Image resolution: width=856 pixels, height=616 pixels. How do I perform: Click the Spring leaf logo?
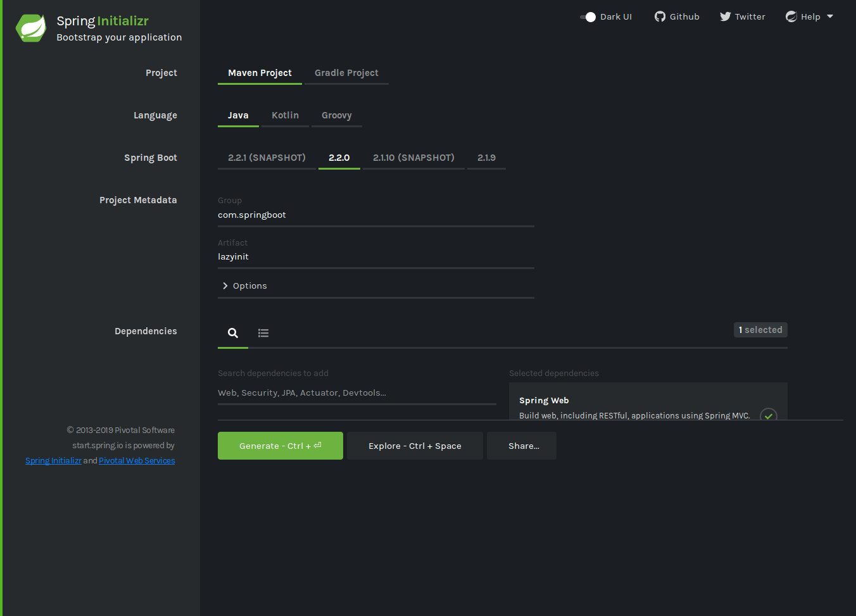pos(31,28)
